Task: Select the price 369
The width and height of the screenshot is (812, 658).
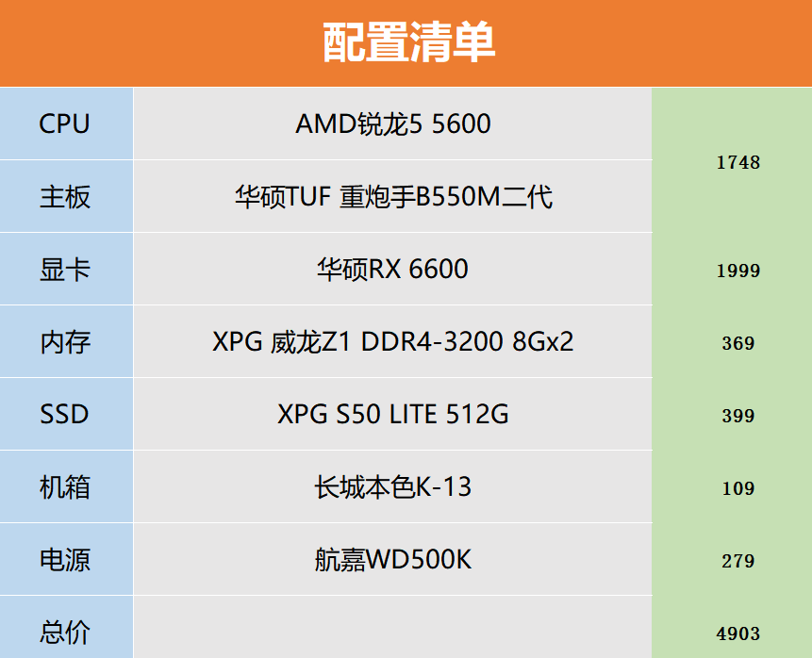Action: [737, 343]
